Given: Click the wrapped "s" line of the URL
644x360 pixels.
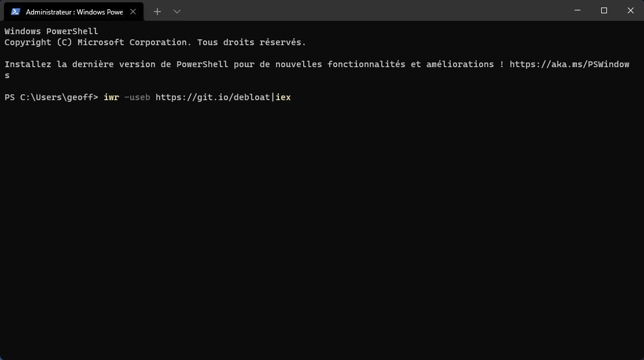Looking at the screenshot, I should (7, 75).
